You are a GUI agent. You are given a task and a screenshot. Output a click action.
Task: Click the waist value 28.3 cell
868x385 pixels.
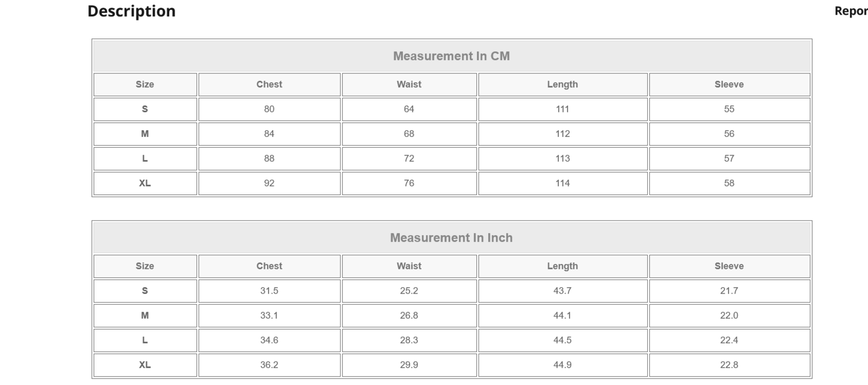click(x=409, y=340)
